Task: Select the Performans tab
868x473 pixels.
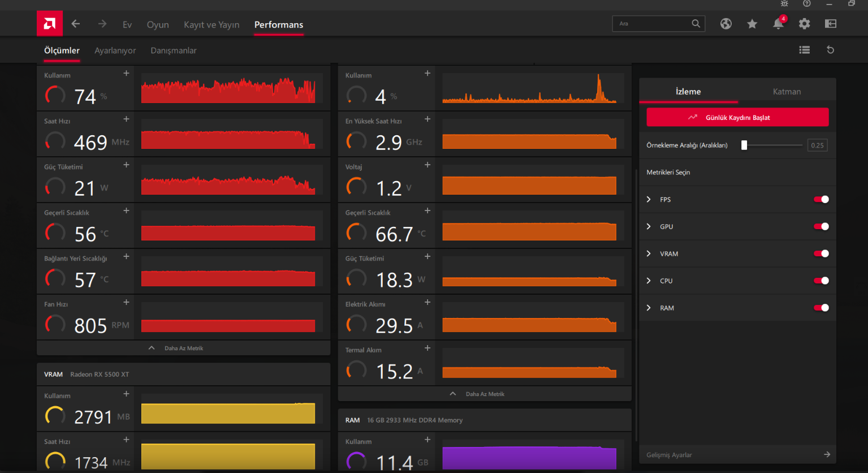Action: coord(279,25)
